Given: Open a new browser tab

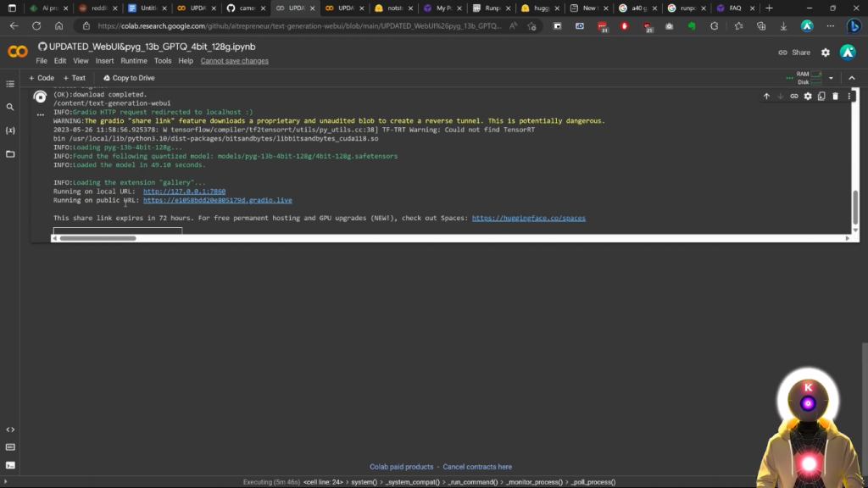Looking at the screenshot, I should pos(769,8).
